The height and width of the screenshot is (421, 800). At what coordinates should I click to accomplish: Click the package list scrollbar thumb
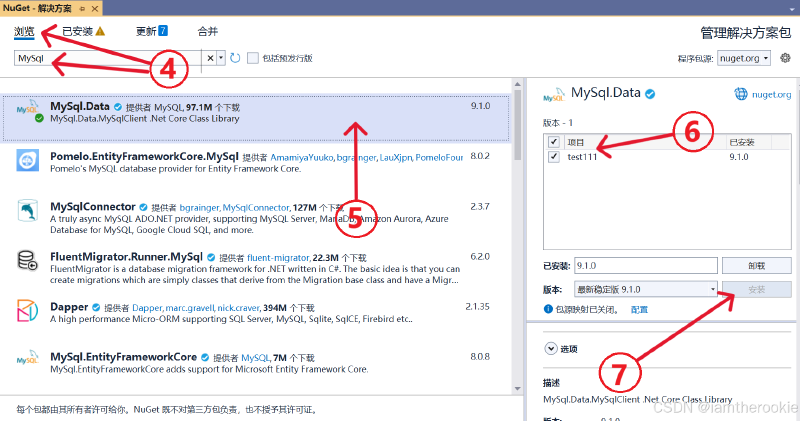click(517, 125)
